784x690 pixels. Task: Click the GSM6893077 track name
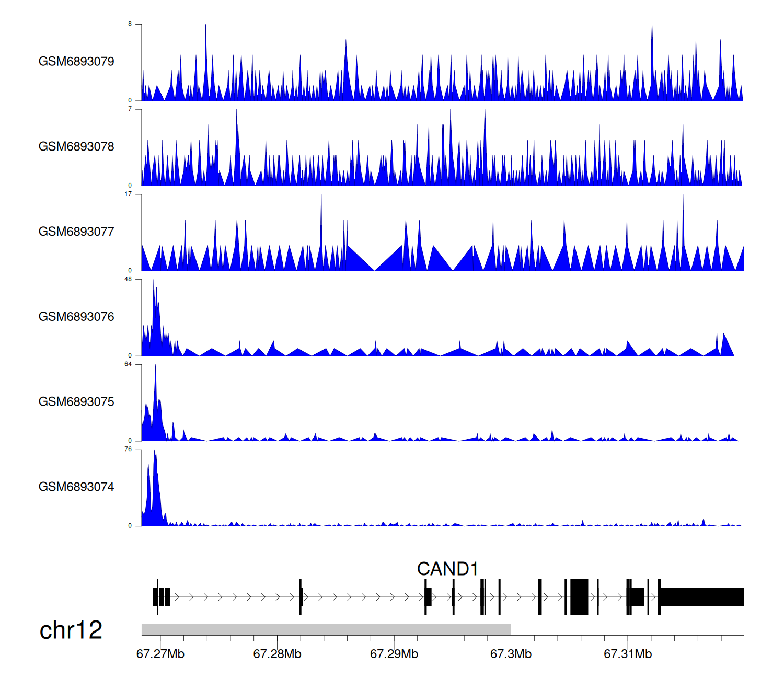tap(76, 232)
